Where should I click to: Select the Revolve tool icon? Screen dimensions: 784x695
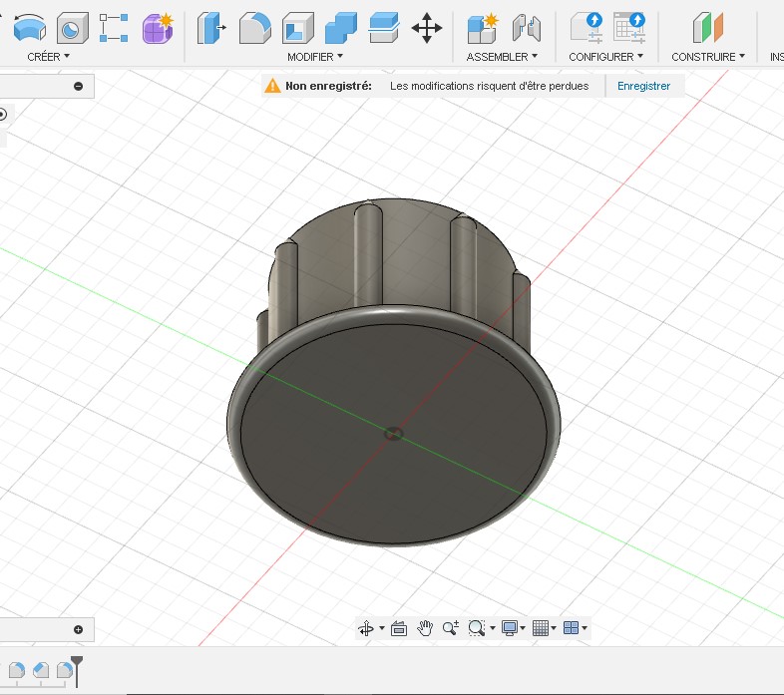(30, 28)
